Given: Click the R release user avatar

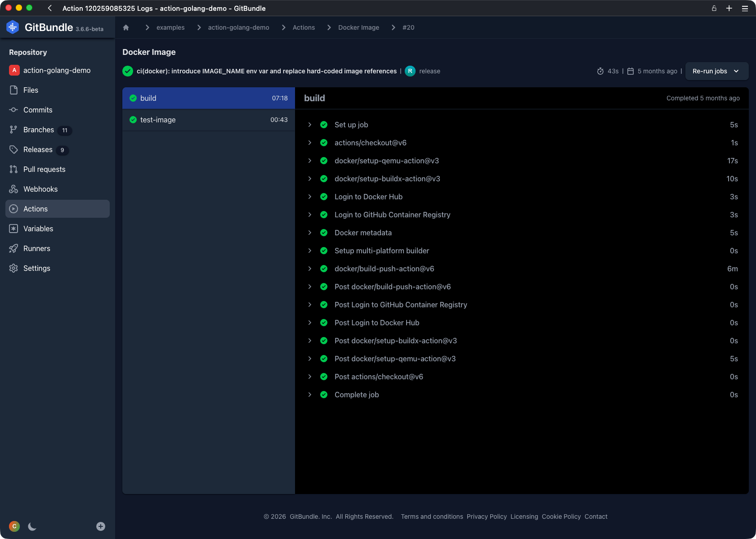Looking at the screenshot, I should coord(410,71).
